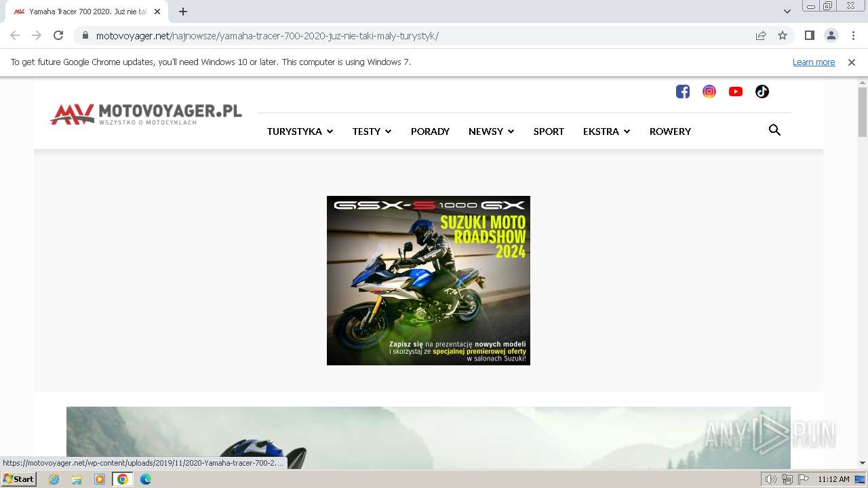Click the scrollbar down arrow
The height and width of the screenshot is (488, 868).
pos(863,463)
